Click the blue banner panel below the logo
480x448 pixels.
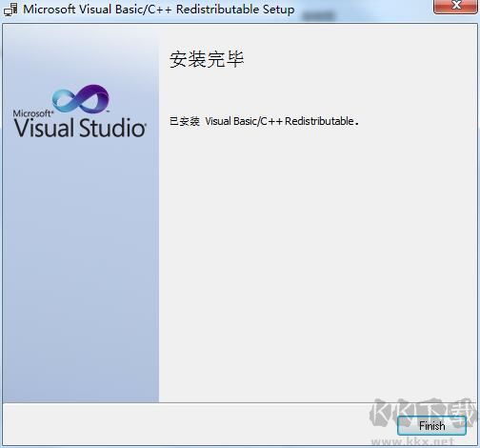pos(81,270)
